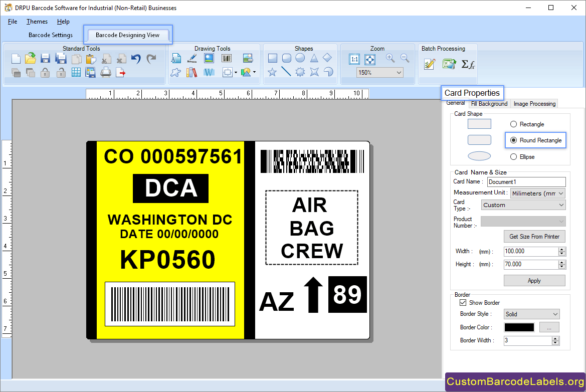Image resolution: width=586 pixels, height=392 pixels.
Task: Select the Text drawing tool
Action: click(176, 58)
